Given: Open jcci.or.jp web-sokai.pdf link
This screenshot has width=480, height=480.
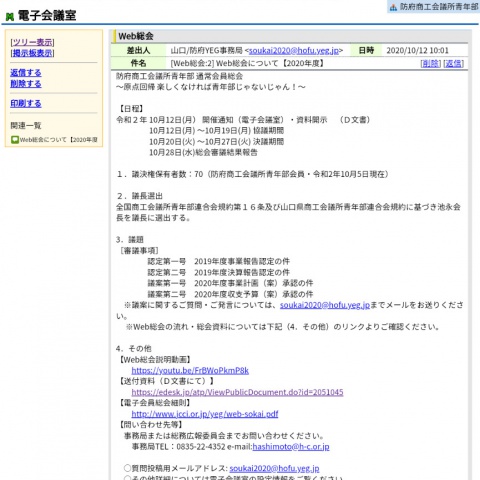Looking at the screenshot, I should click(205, 414).
